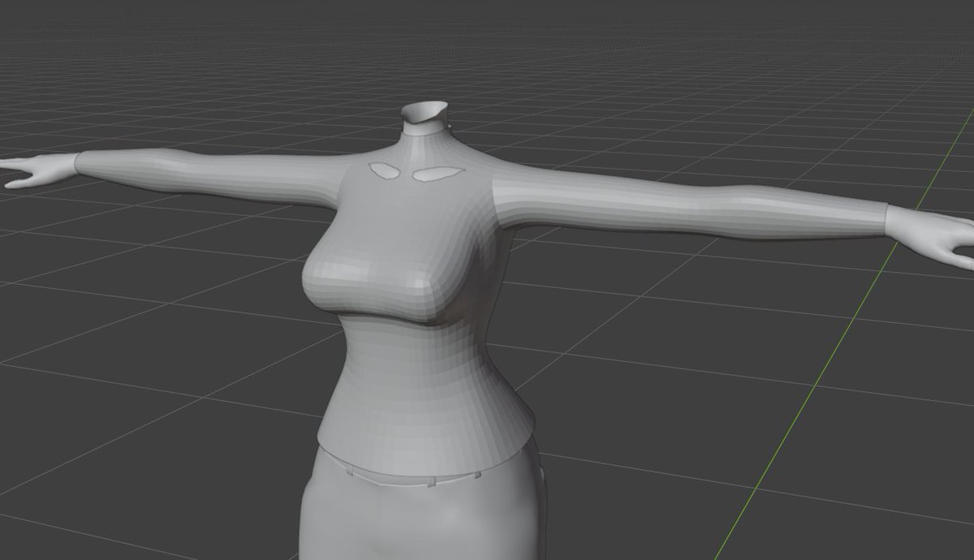Select the hand at the right edge

930,236
